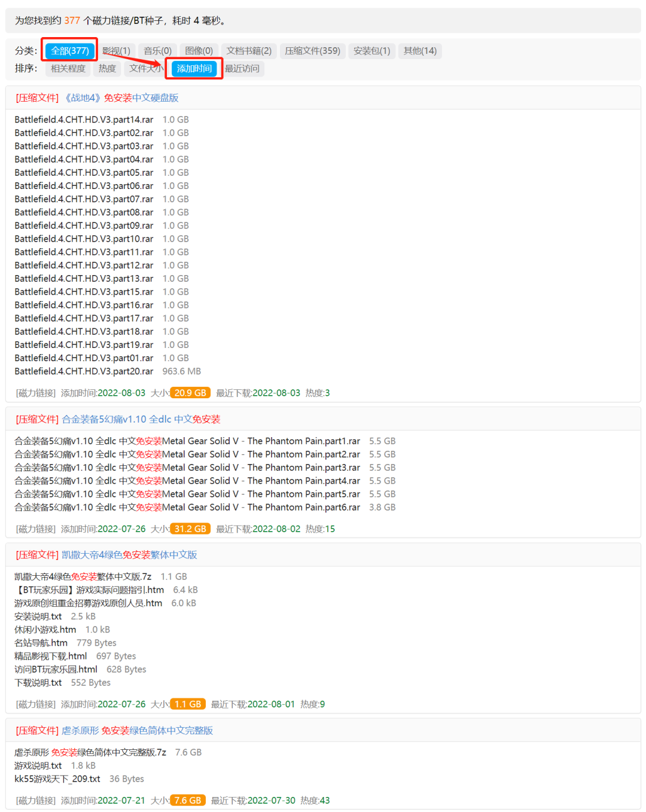This screenshot has height=812, width=646.
Task: Click 最近下载 date 2022-07-30
Action: point(272,801)
